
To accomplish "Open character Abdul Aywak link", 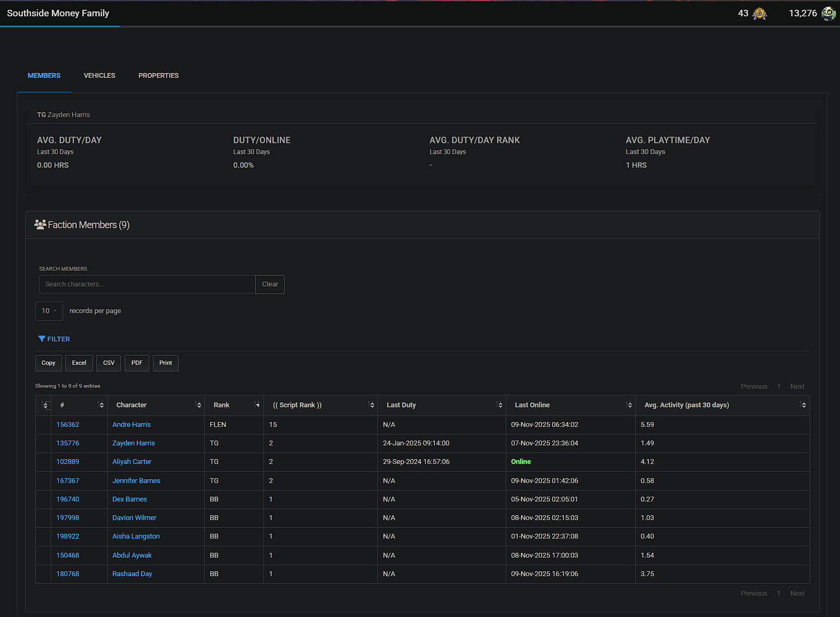I will pos(132,555).
